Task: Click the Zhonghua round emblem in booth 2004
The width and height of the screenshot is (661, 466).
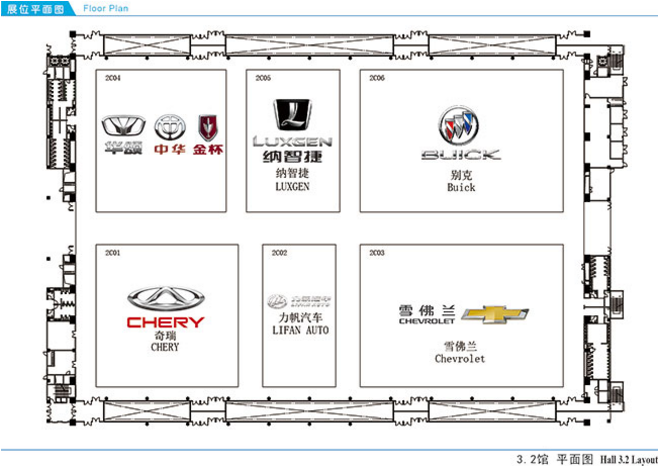Action: tap(169, 127)
